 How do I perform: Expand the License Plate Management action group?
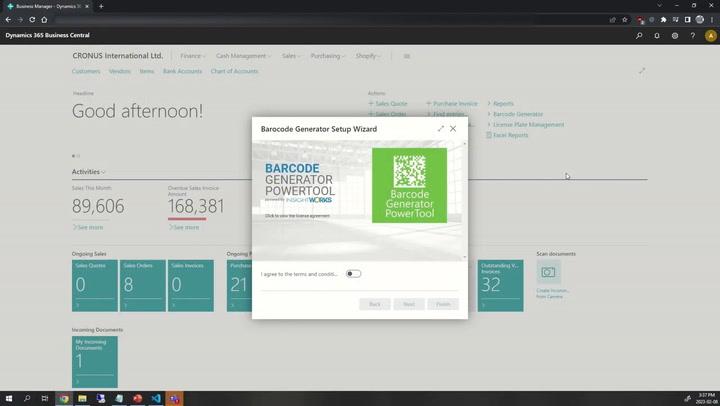coord(525,124)
